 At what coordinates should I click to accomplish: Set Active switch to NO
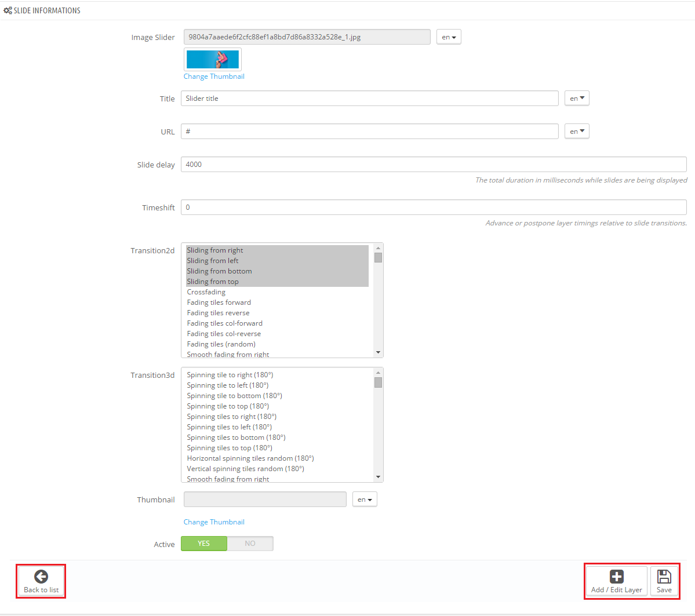click(250, 544)
